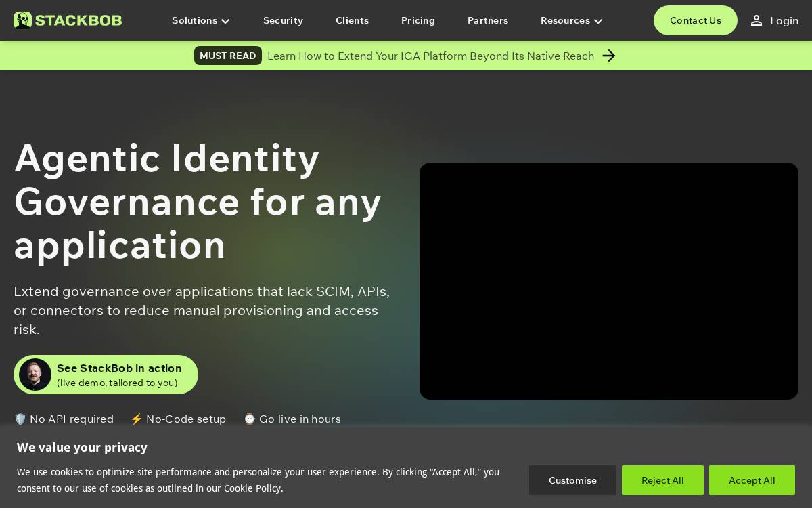Go to the Pricing page

(418, 20)
